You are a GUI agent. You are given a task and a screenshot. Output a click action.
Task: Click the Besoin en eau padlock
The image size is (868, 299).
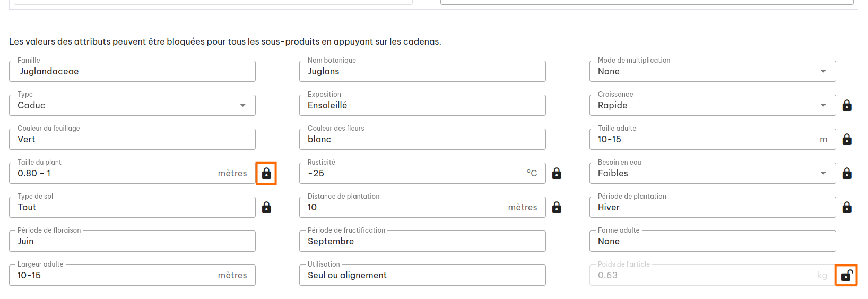point(847,173)
